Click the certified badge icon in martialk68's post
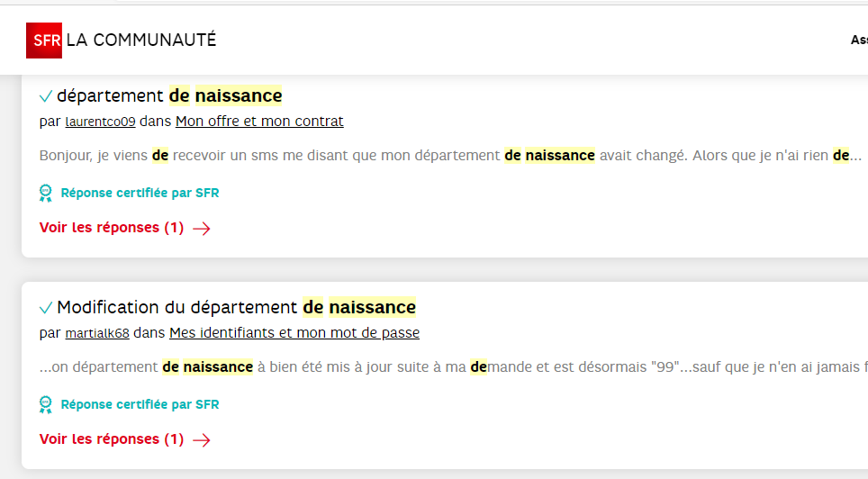 46,404
